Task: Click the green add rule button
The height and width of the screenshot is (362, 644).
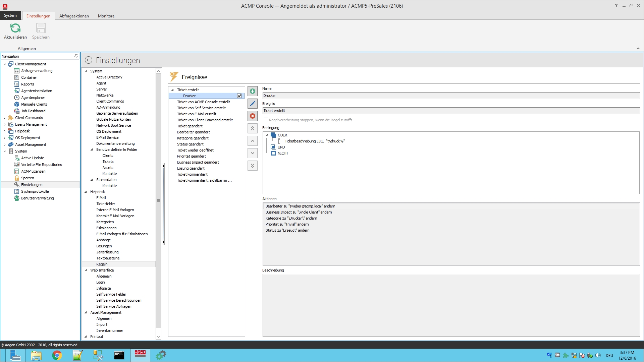Action: [253, 91]
